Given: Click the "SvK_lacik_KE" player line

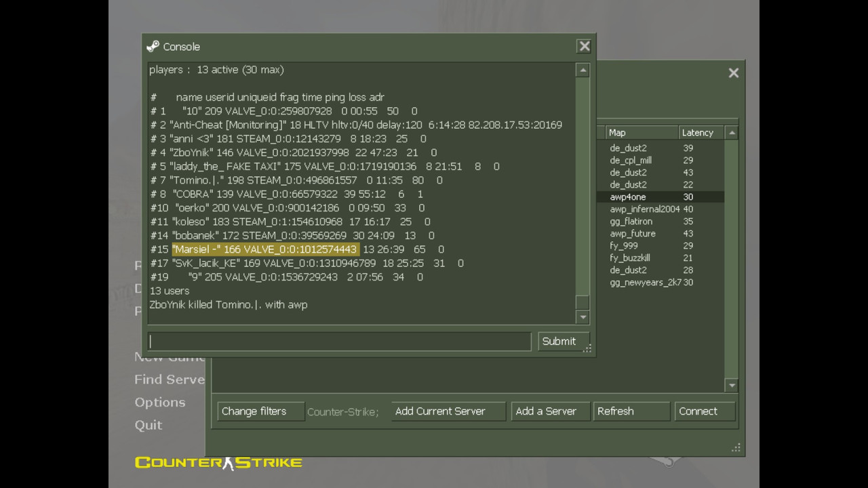Looking at the screenshot, I should (x=307, y=263).
